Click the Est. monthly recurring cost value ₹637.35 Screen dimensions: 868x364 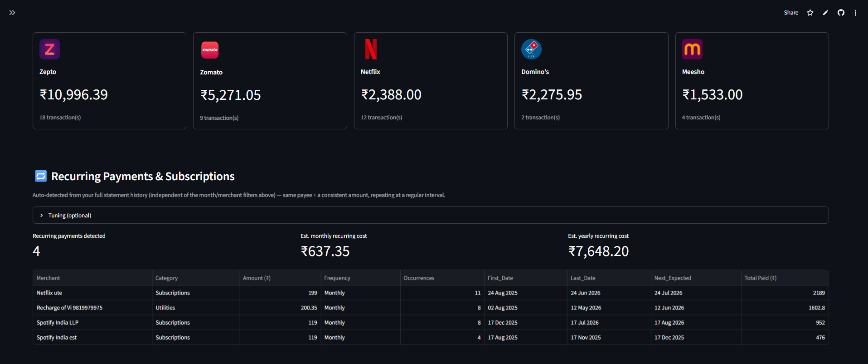coord(325,251)
